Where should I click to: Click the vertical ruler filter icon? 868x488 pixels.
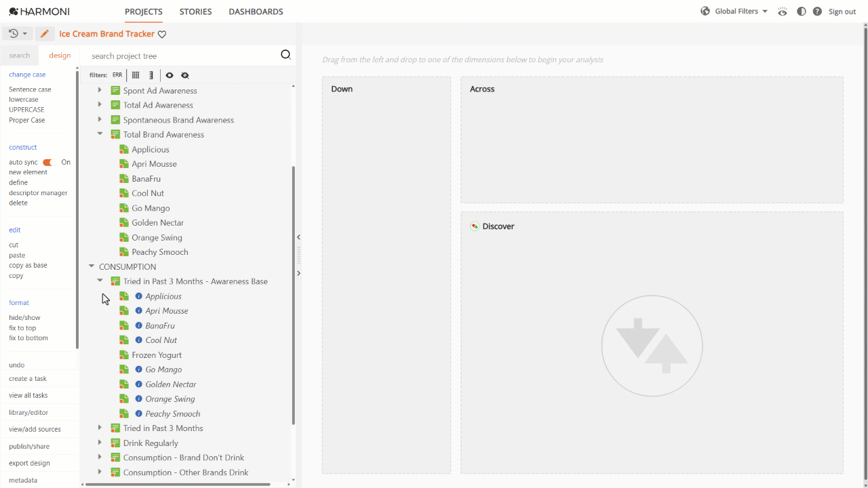click(x=151, y=75)
